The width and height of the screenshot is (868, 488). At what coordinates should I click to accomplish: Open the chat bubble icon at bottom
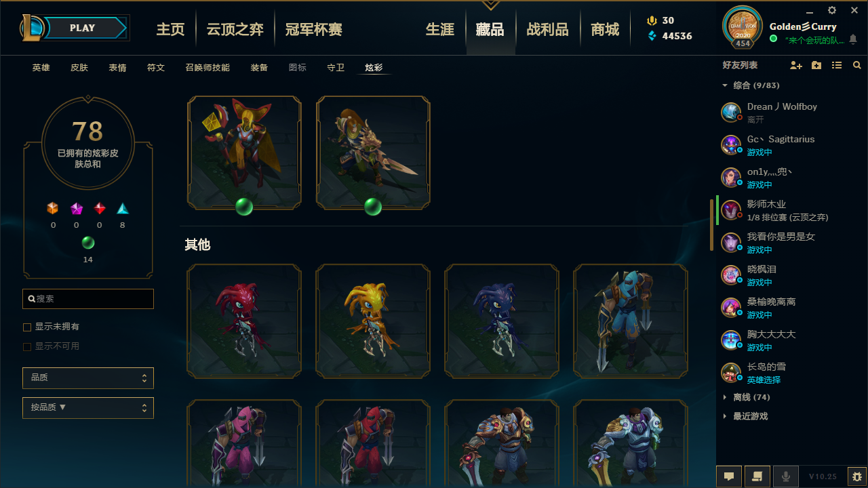[729, 476]
